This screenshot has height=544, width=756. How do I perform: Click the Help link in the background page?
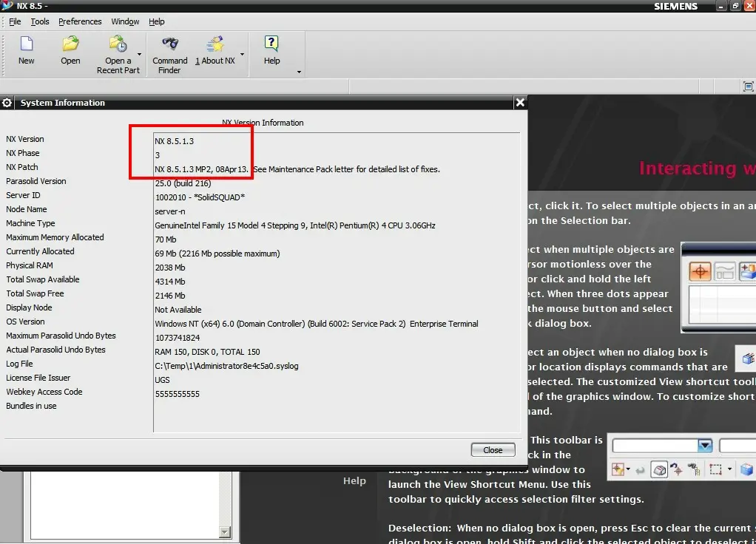[x=354, y=481]
